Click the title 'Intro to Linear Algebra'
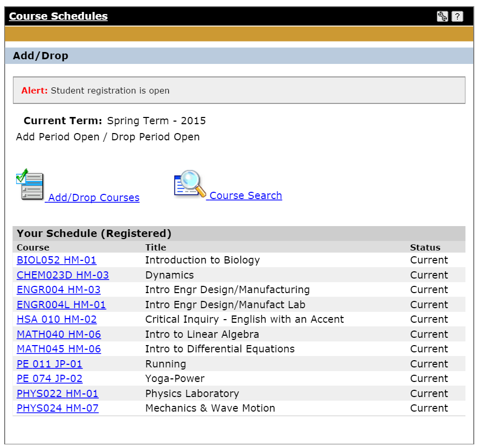Image resolution: width=480 pixels, height=448 pixels. click(202, 335)
